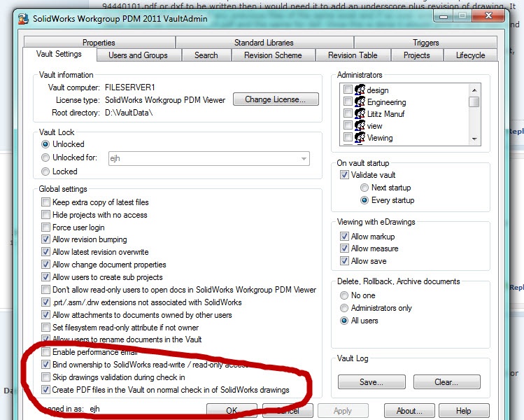Screen dimensions: 524x420
Task: Open the Properties tab
Action: coord(99,43)
